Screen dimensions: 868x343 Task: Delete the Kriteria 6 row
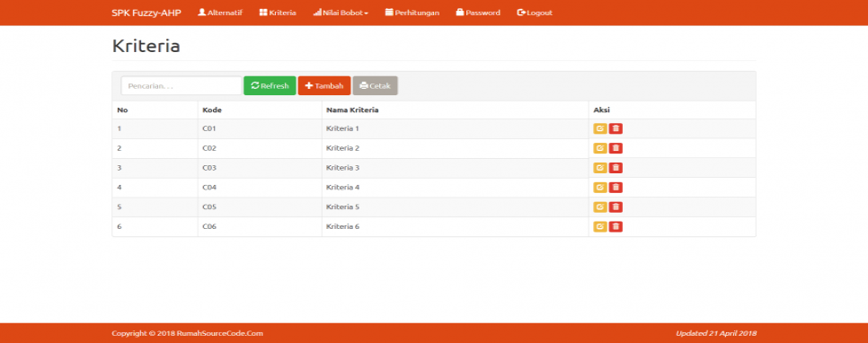616,226
